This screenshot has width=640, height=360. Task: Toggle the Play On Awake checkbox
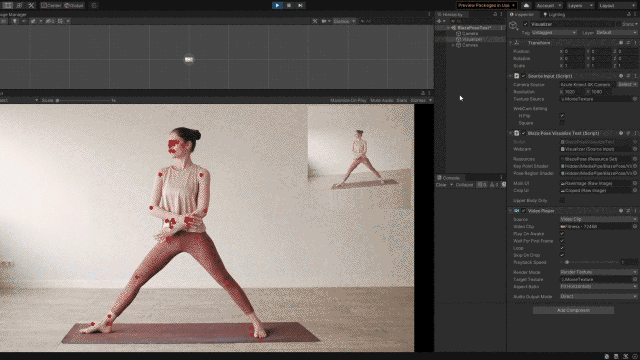[562, 234]
